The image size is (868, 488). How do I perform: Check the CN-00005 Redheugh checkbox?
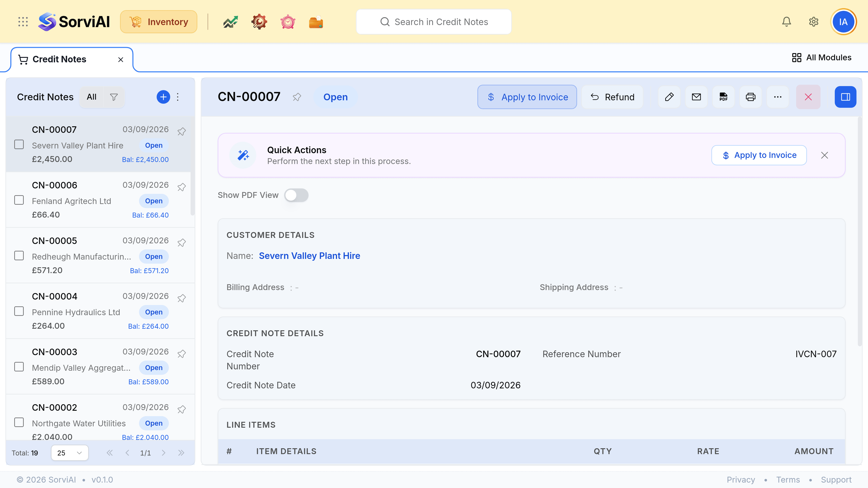[19, 256]
